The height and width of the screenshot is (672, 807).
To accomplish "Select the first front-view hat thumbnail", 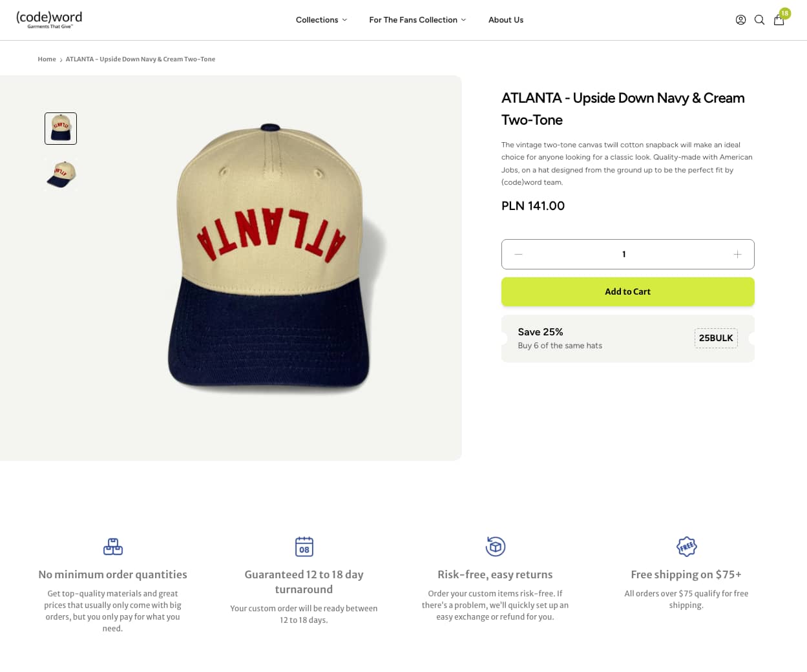I will pos(61,129).
